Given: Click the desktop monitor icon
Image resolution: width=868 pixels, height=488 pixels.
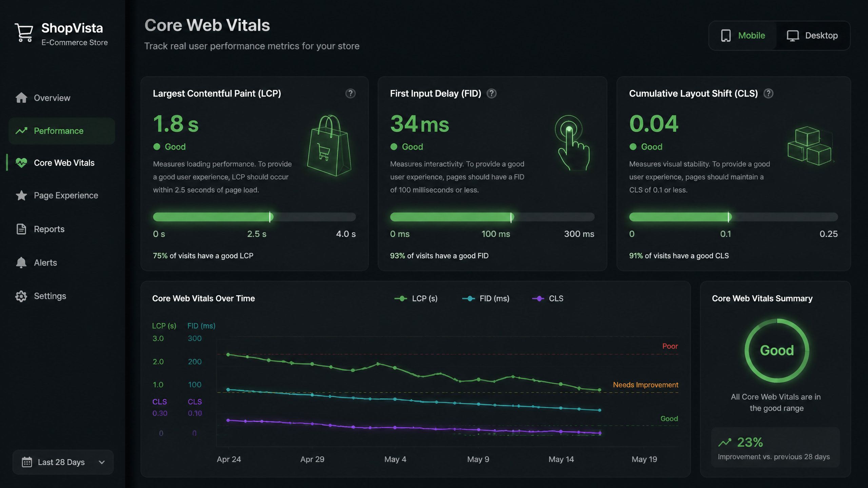Looking at the screenshot, I should tap(793, 36).
